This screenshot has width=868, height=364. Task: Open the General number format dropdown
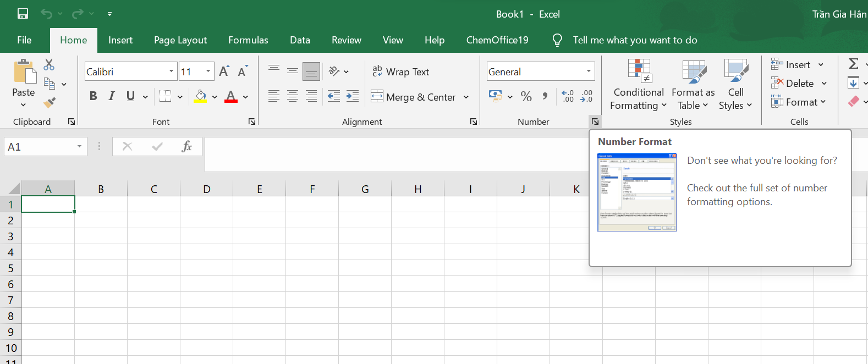click(x=589, y=71)
